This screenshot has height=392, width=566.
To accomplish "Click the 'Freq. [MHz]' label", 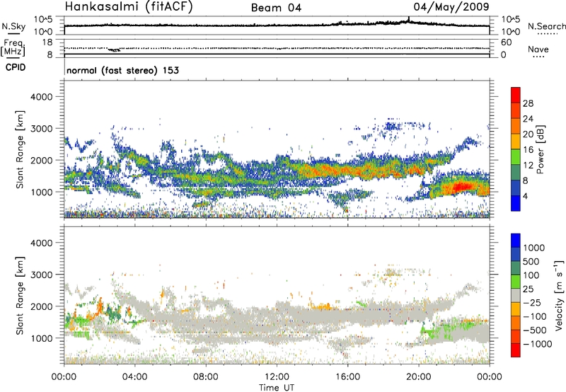I will 13,47.
